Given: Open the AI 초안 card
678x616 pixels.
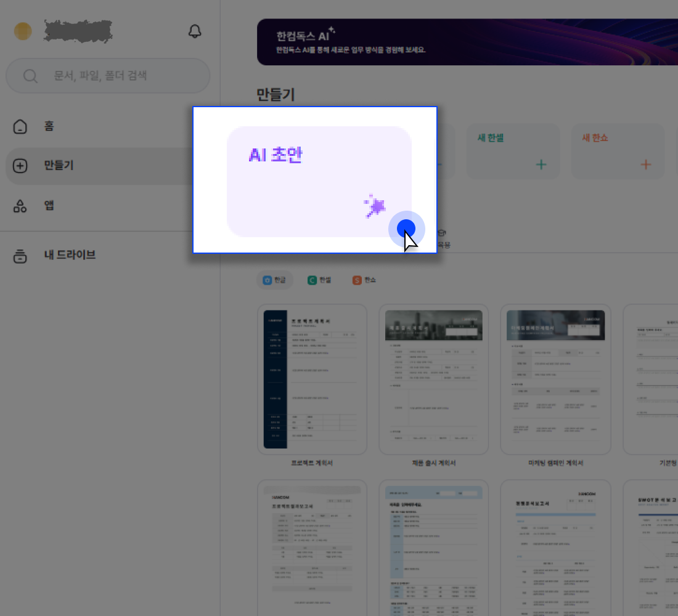Looking at the screenshot, I should pos(319,182).
